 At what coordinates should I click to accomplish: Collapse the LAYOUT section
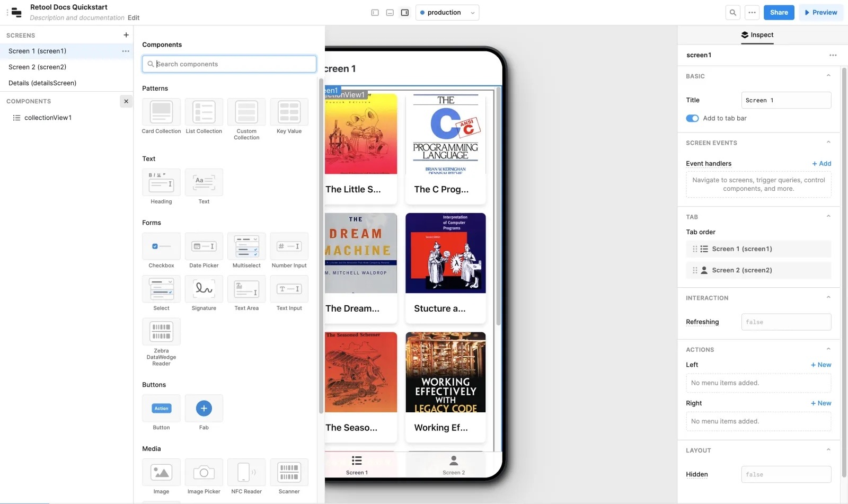(x=828, y=450)
